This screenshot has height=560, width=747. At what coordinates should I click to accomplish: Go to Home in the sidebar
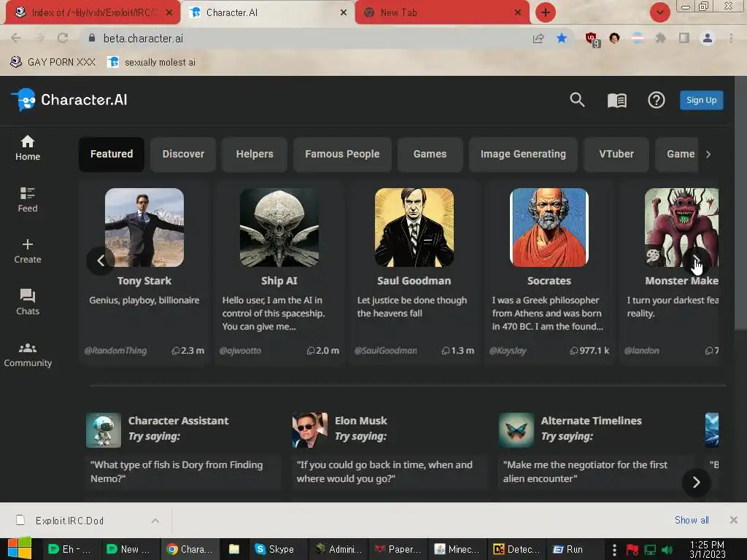coord(28,148)
